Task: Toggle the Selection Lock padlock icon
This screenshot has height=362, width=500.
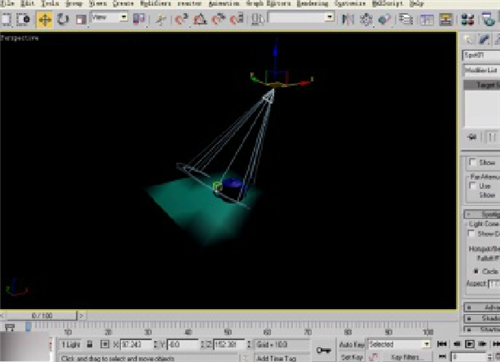Action: [x=89, y=344]
